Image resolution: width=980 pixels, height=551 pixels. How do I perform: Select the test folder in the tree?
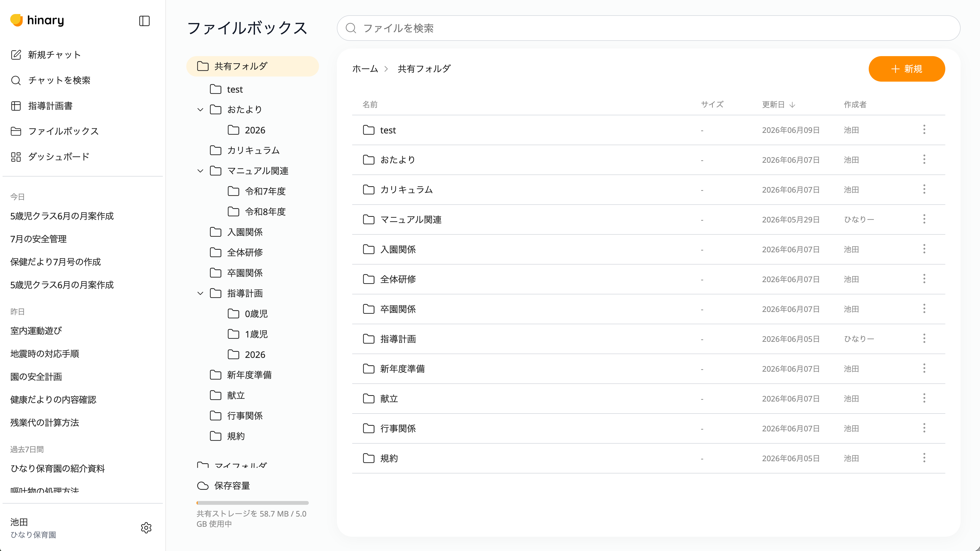coord(226,89)
